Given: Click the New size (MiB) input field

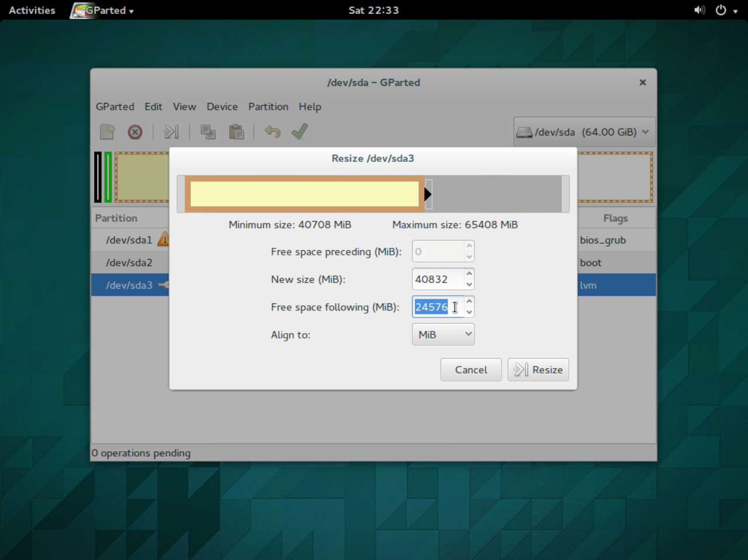Looking at the screenshot, I should point(438,279).
